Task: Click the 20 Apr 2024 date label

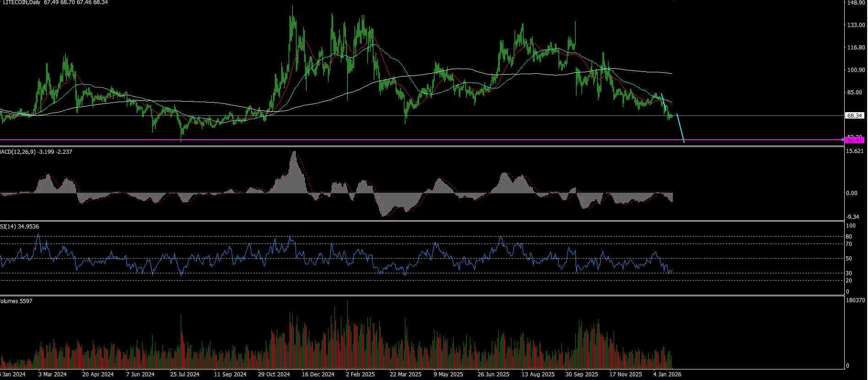Action: 98,375
